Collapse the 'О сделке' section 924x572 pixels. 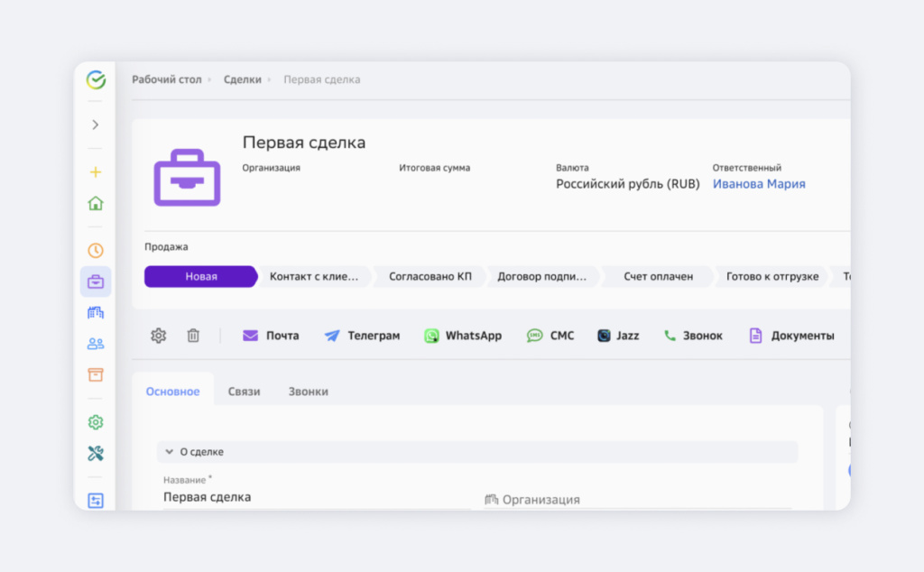pos(169,452)
